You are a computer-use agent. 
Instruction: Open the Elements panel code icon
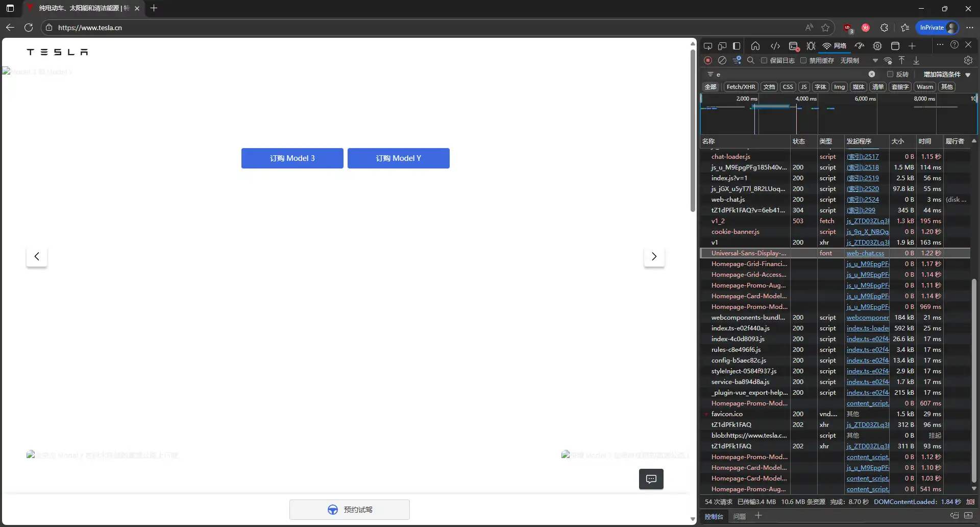click(x=775, y=46)
